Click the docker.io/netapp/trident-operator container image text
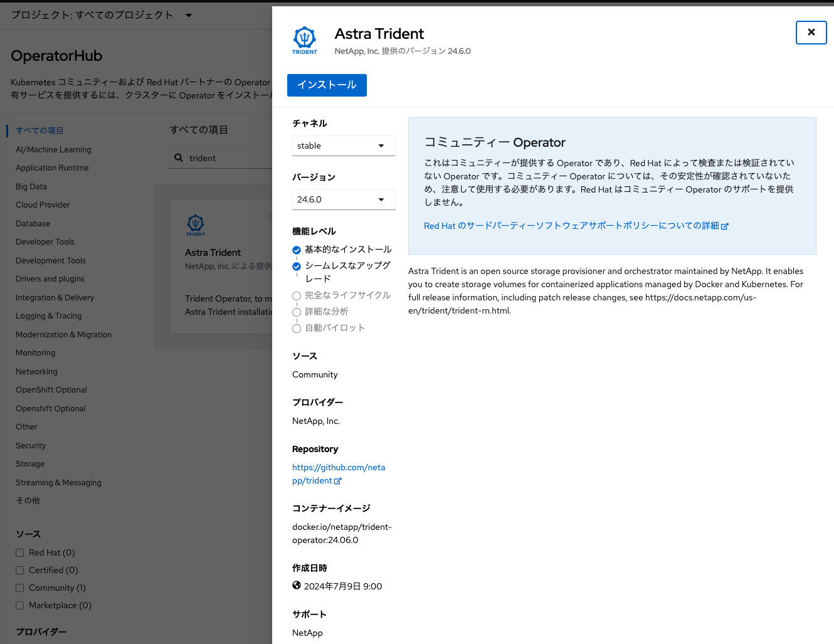This screenshot has width=834, height=644. (x=342, y=534)
